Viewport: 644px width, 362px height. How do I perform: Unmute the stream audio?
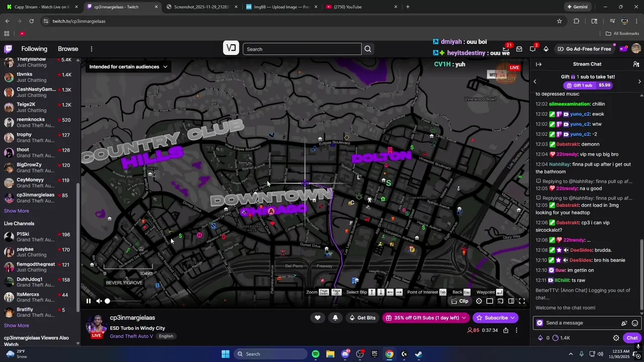[x=99, y=301]
